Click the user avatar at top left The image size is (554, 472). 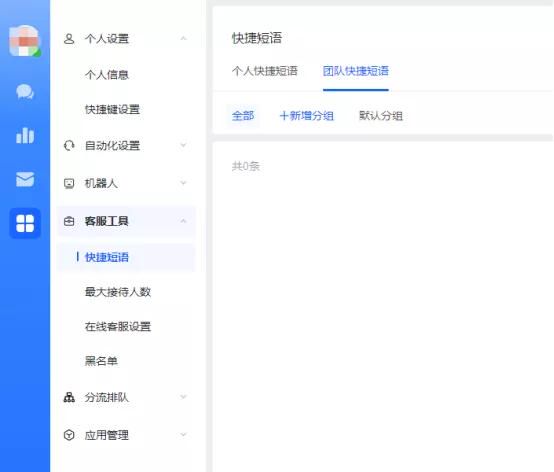25,41
